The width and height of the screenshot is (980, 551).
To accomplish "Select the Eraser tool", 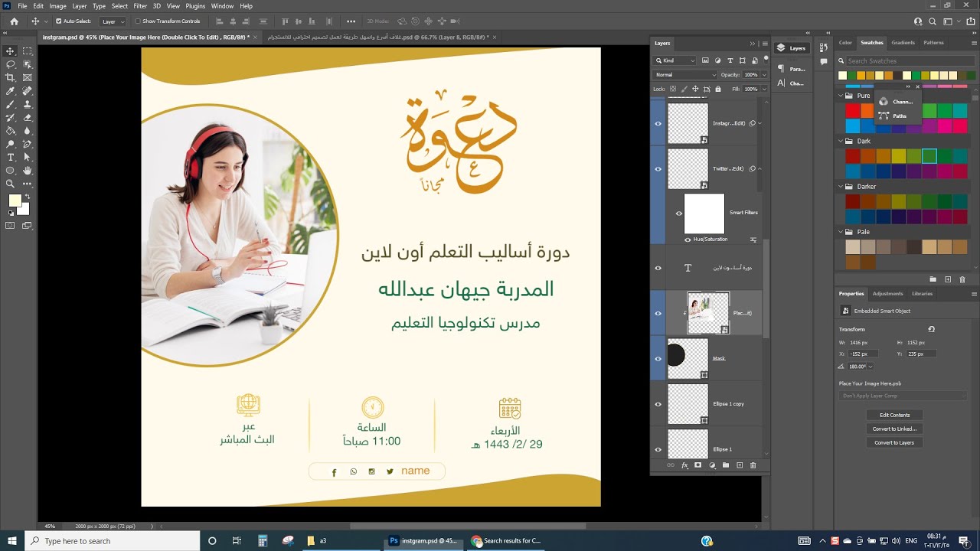I will coord(28,117).
